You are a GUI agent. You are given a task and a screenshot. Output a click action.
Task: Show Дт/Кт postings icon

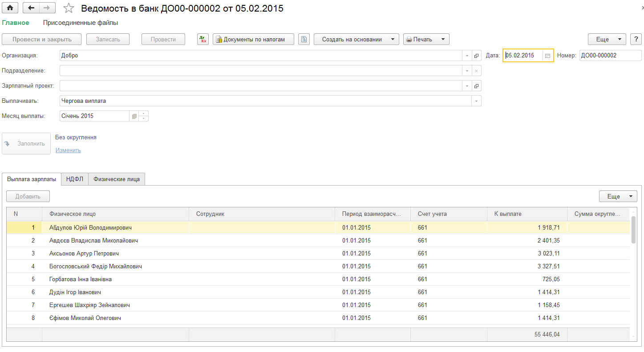[203, 39]
